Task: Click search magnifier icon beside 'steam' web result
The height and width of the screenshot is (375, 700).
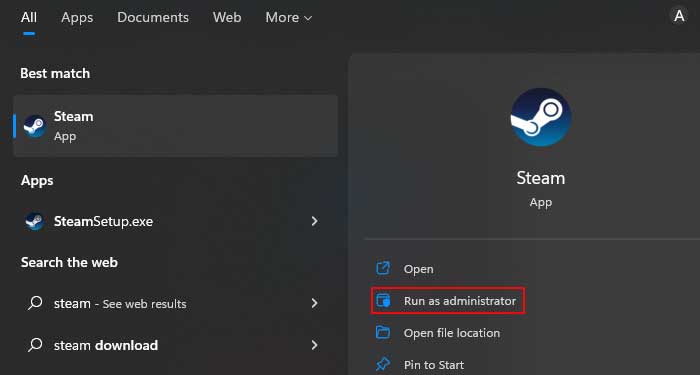Action: pos(35,303)
